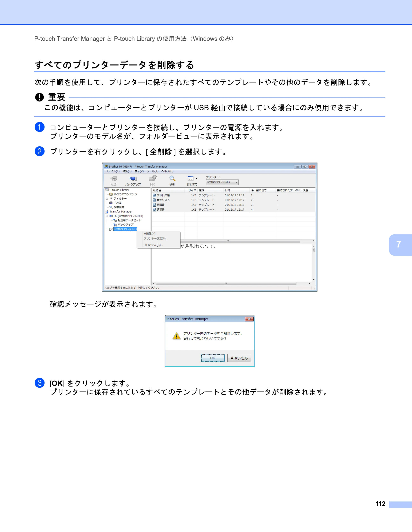The height and width of the screenshot is (532, 412).
Task: Close the P-touch Transfer Manager confirmation dialog
Action: pos(249,319)
